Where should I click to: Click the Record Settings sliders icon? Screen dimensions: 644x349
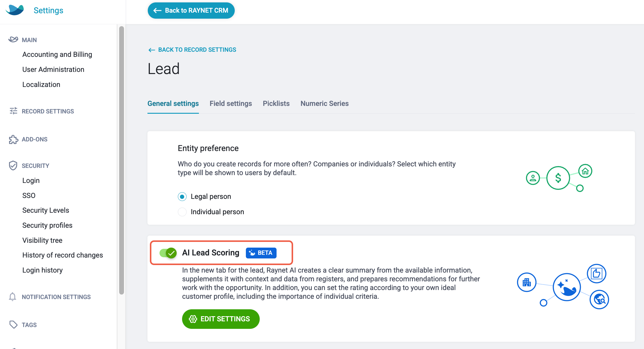click(x=13, y=111)
